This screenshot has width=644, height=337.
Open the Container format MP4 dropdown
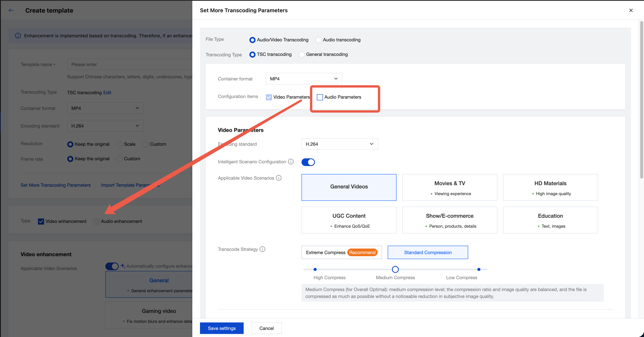(x=304, y=79)
